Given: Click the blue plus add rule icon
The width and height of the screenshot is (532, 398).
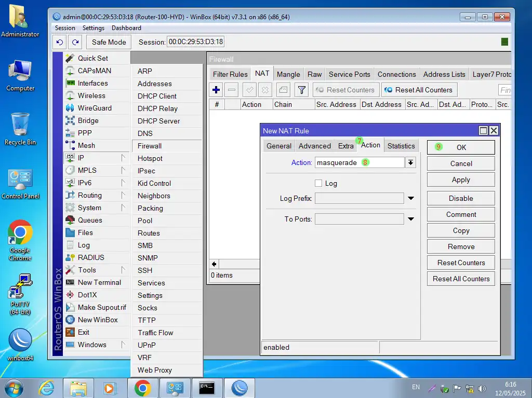Looking at the screenshot, I should tap(216, 90).
